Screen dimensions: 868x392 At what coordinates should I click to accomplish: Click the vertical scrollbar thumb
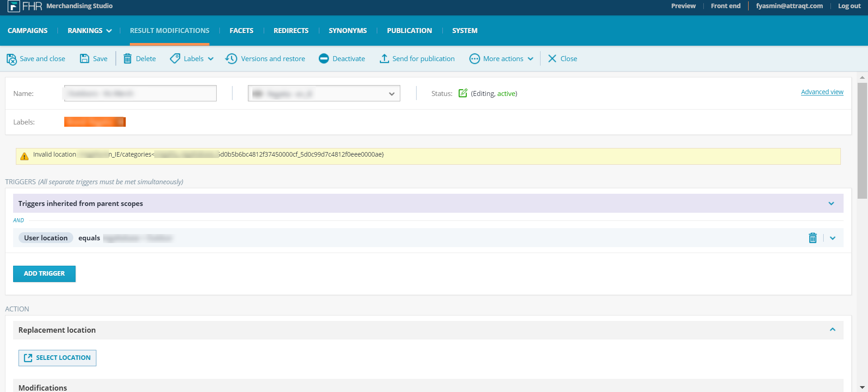pyautogui.click(x=862, y=140)
